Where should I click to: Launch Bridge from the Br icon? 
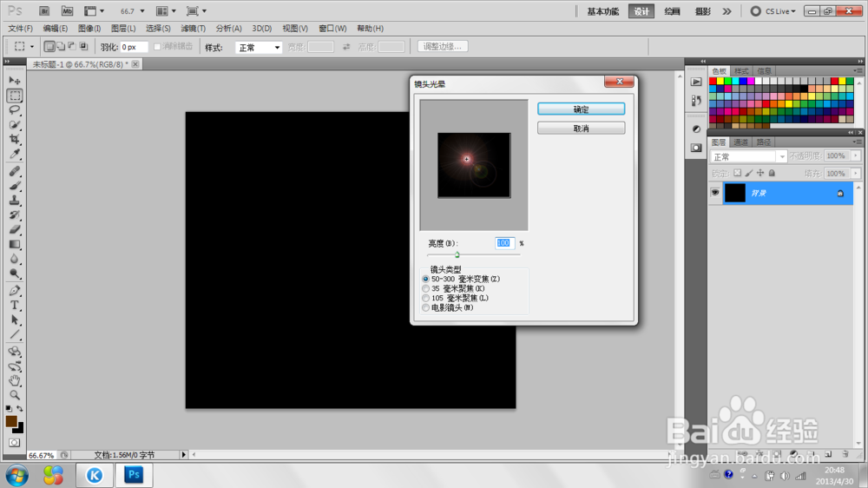(44, 11)
